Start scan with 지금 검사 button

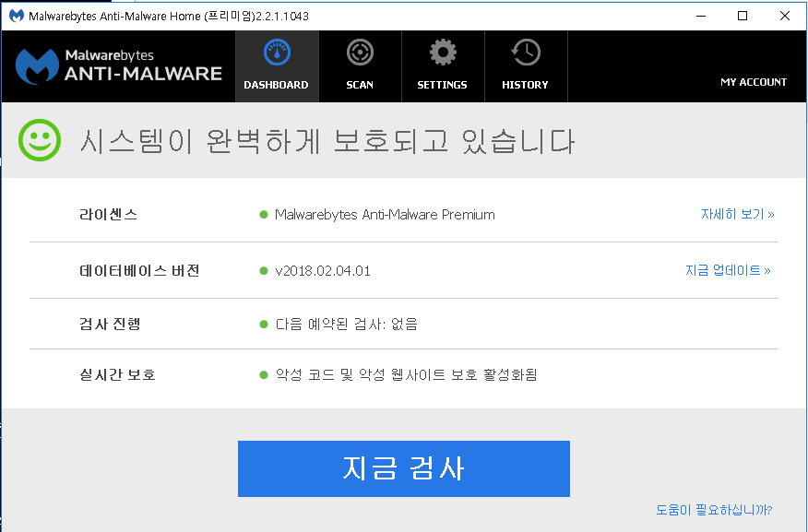(403, 468)
